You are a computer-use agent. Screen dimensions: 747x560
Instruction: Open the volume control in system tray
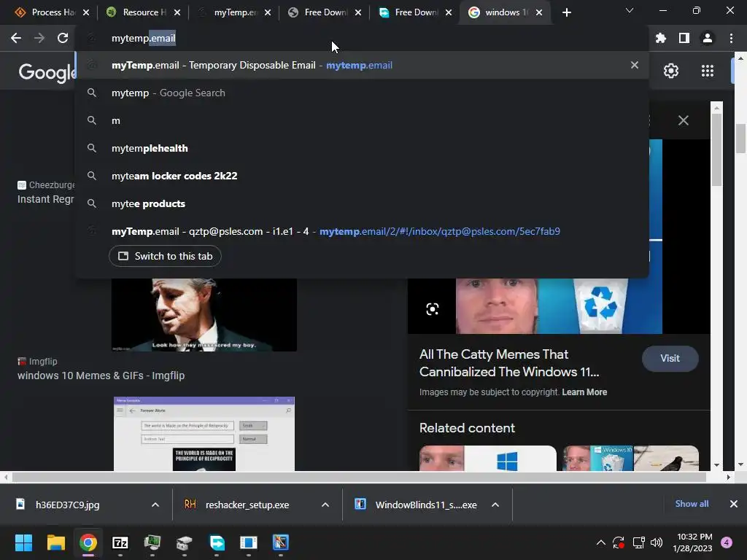tap(657, 542)
